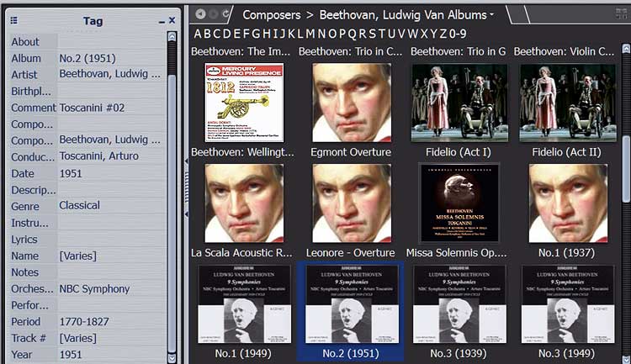Jump to 0-9 in alphabet index

(x=458, y=34)
